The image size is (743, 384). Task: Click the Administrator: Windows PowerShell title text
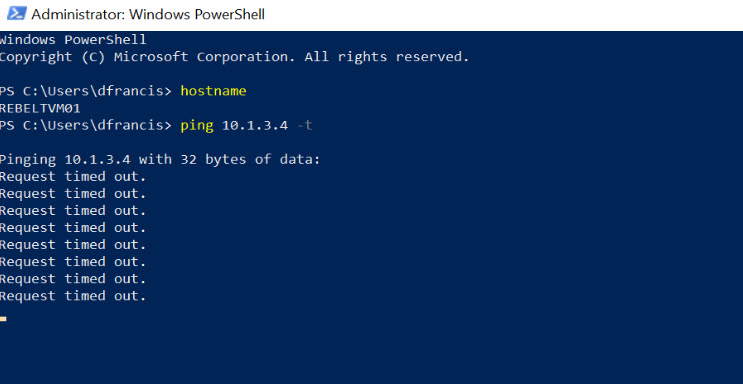(x=148, y=14)
